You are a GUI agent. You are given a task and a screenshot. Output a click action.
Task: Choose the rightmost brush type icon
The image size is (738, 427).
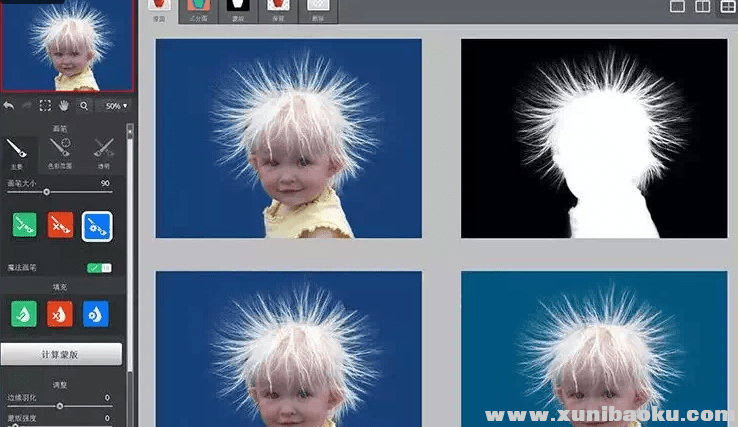pos(103,150)
